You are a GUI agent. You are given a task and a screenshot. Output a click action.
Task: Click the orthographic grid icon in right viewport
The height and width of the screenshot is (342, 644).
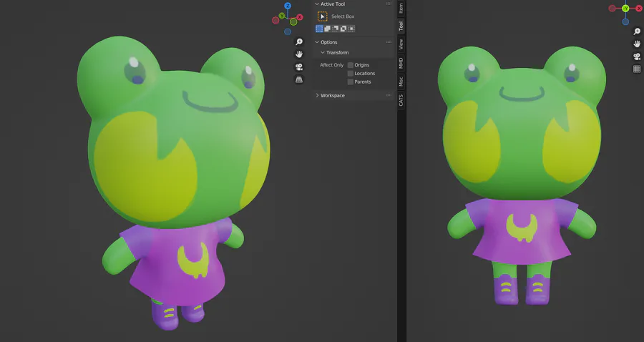coord(637,69)
